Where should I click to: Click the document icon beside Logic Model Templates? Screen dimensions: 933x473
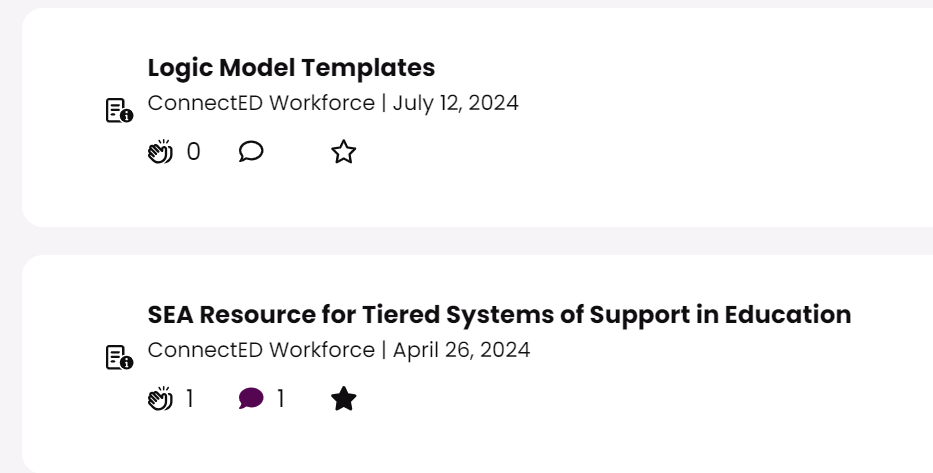click(119, 110)
